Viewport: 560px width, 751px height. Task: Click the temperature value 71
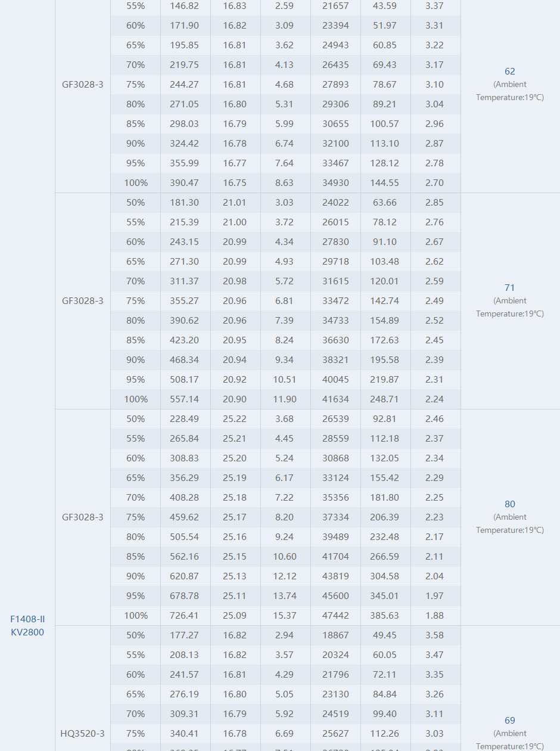[x=509, y=288]
